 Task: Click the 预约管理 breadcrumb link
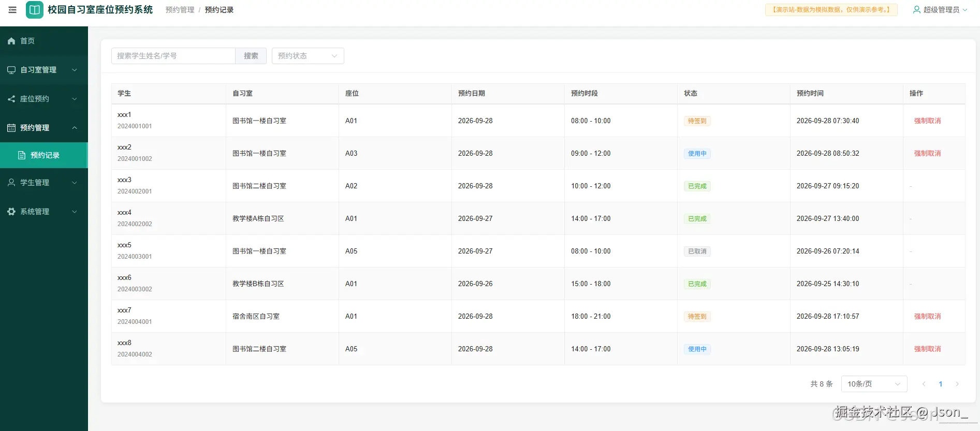coord(180,10)
